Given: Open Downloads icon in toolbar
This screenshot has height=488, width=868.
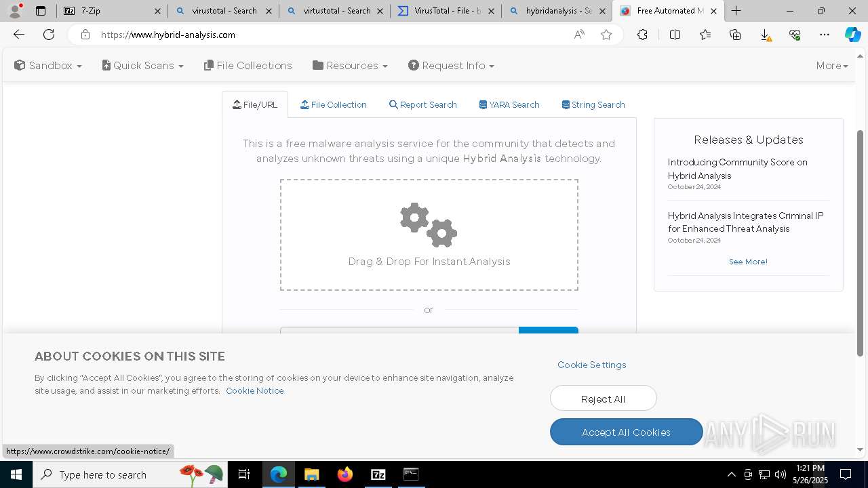Looking at the screenshot, I should pos(765,35).
